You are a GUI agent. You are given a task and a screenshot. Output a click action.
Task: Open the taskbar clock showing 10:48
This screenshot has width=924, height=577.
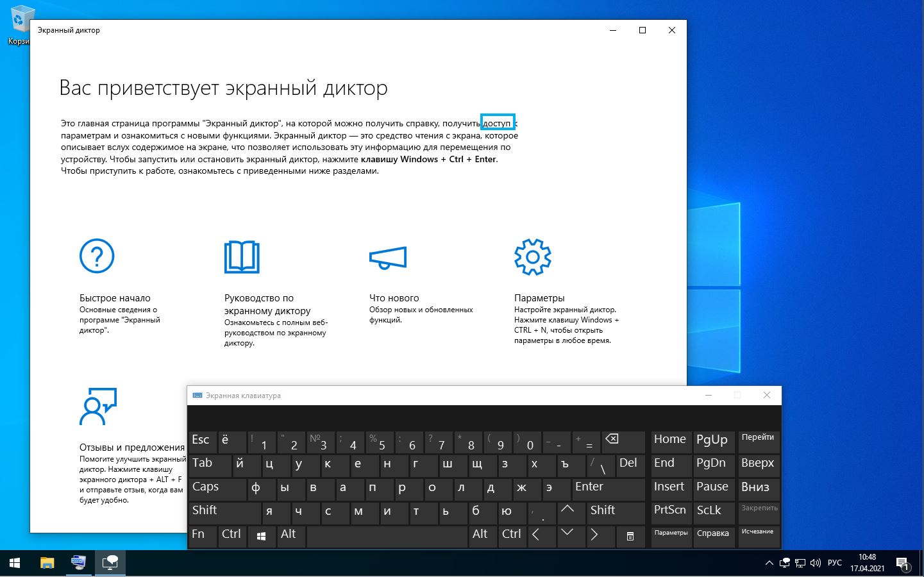click(x=867, y=564)
